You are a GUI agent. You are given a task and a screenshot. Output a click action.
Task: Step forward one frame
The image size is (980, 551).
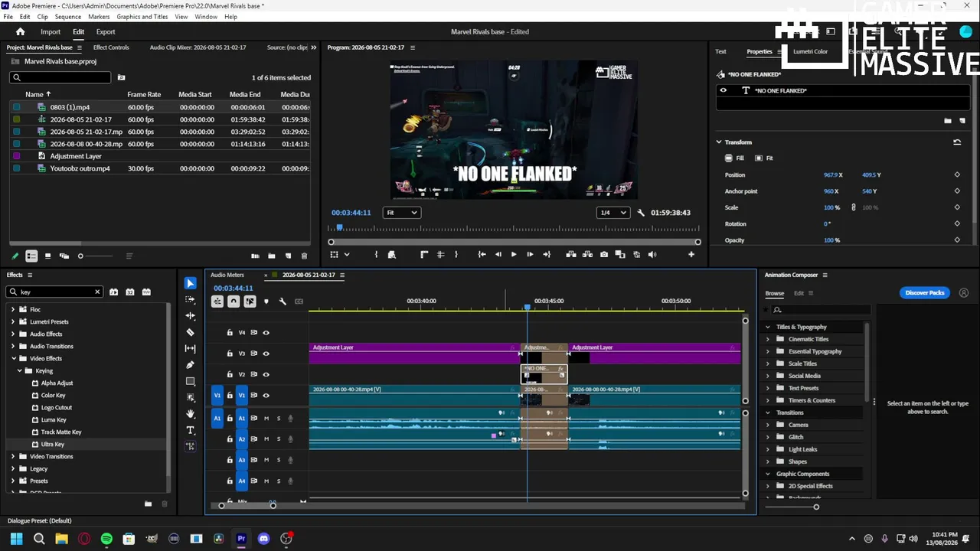click(x=530, y=255)
